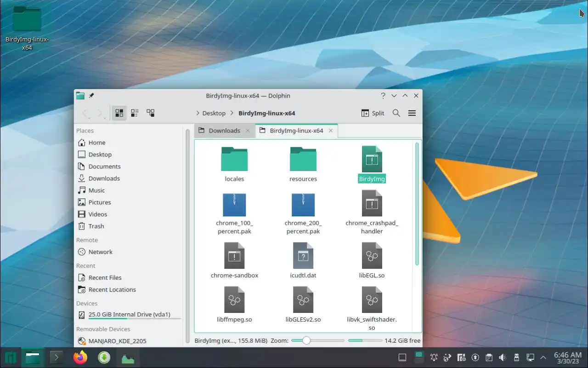This screenshot has width=588, height=368.
Task: Select the locales folder
Action: (x=234, y=165)
